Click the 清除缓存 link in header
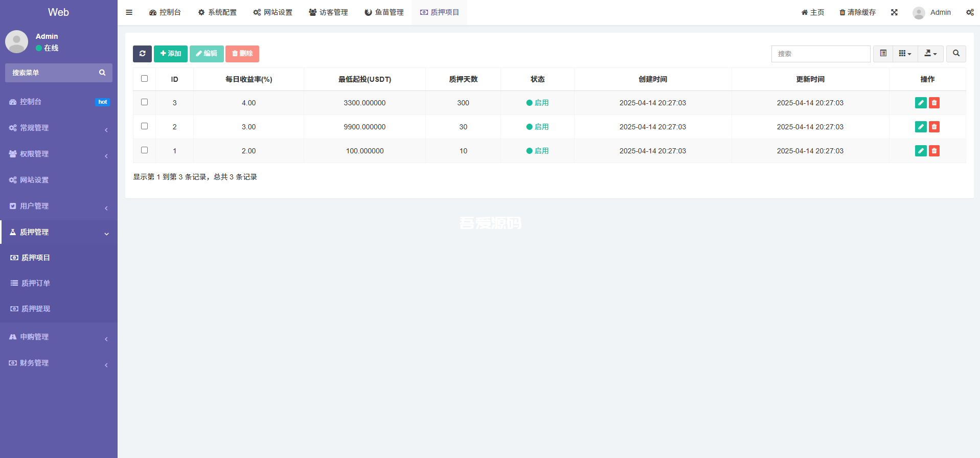The height and width of the screenshot is (458, 980). click(x=857, y=12)
